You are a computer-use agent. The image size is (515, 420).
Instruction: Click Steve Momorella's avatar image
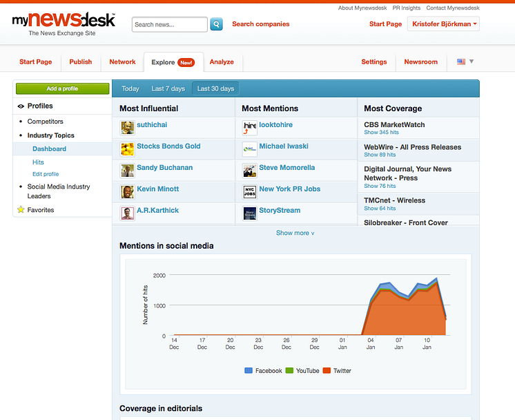[250, 171]
